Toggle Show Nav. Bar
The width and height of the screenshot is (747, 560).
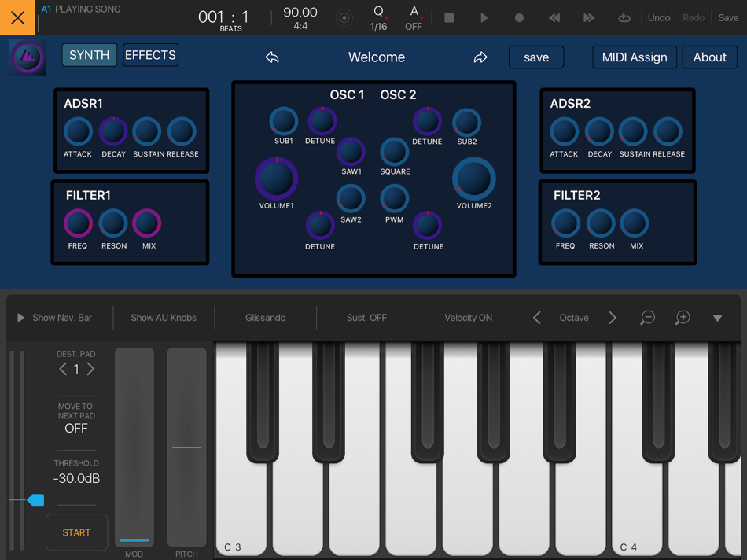(55, 318)
